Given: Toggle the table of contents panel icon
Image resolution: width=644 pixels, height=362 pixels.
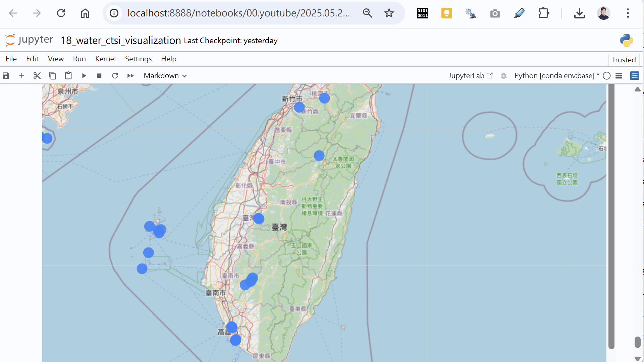Looking at the screenshot, I should click(619, 76).
